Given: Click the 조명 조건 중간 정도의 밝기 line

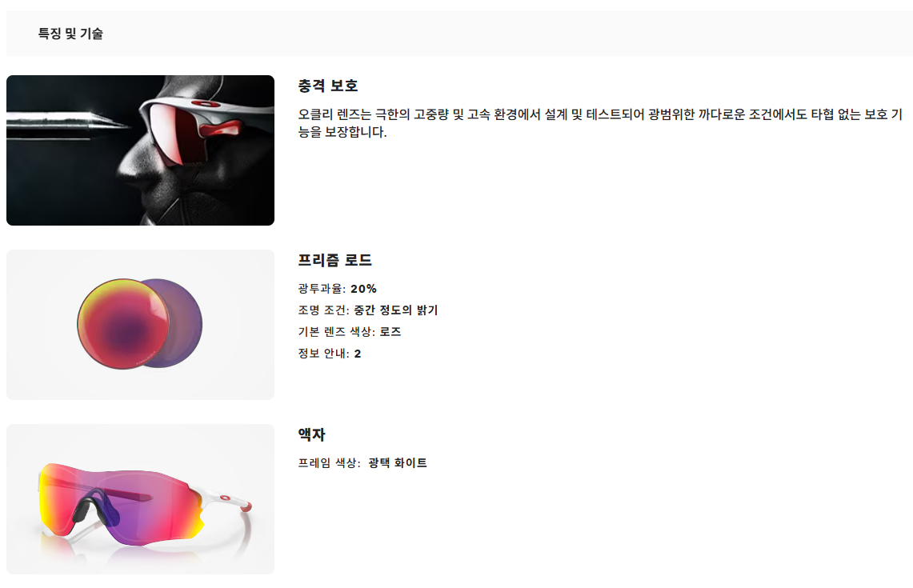Looking at the screenshot, I should coord(368,310).
